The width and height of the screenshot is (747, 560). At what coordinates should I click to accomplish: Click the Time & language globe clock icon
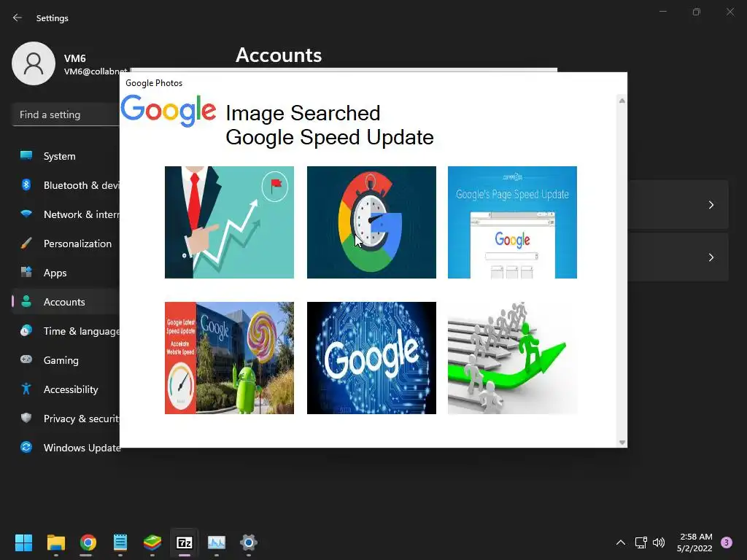(x=26, y=330)
